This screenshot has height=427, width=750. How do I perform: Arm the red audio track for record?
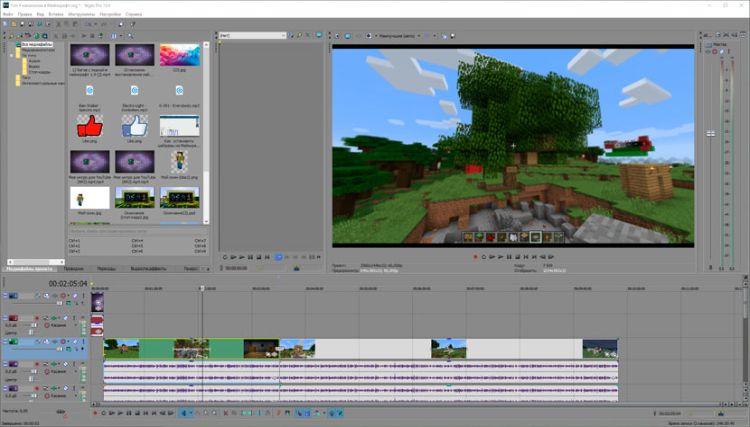37,318
